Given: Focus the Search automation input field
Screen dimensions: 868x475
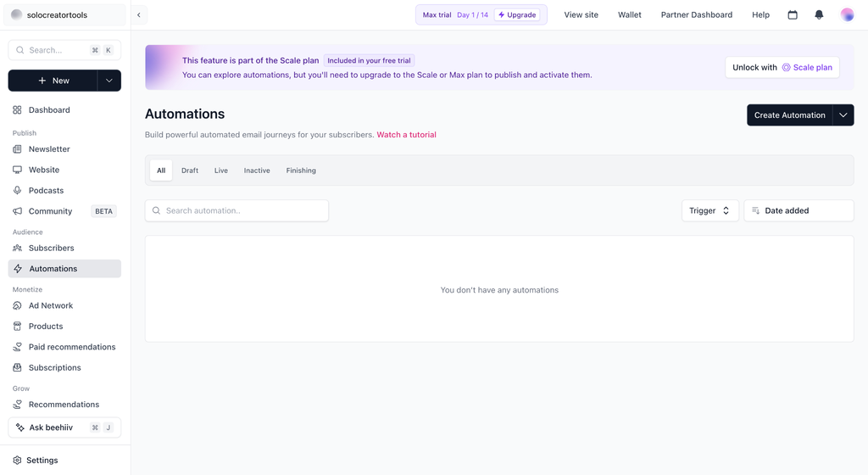Looking at the screenshot, I should (237, 210).
